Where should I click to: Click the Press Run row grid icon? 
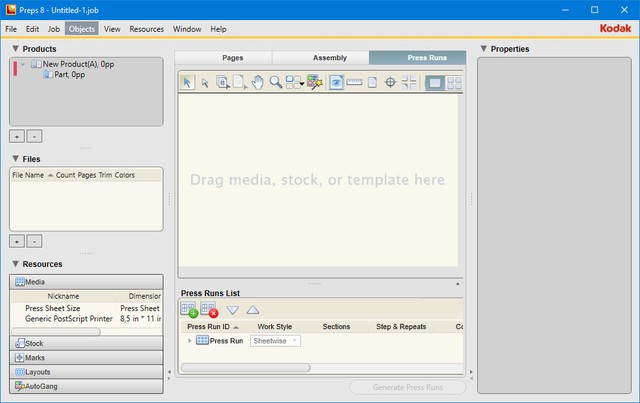coord(202,340)
